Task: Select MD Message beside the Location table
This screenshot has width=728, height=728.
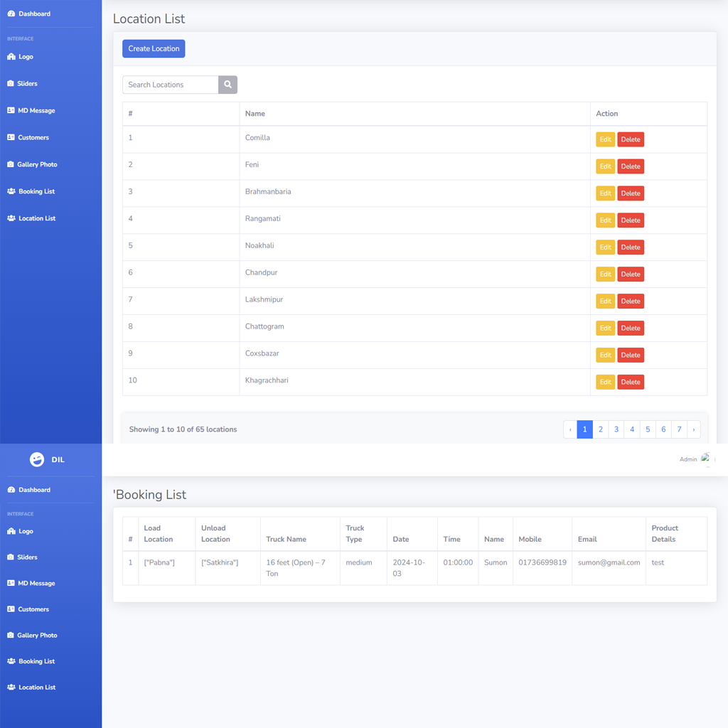Action: [x=36, y=111]
